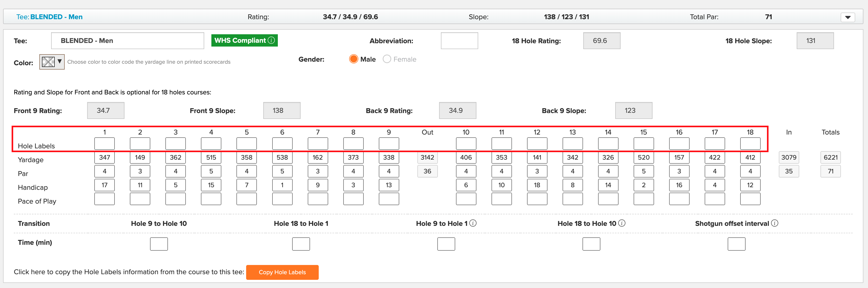This screenshot has height=288, width=868.
Task: Click the Copy Hole Labels button
Action: click(282, 272)
